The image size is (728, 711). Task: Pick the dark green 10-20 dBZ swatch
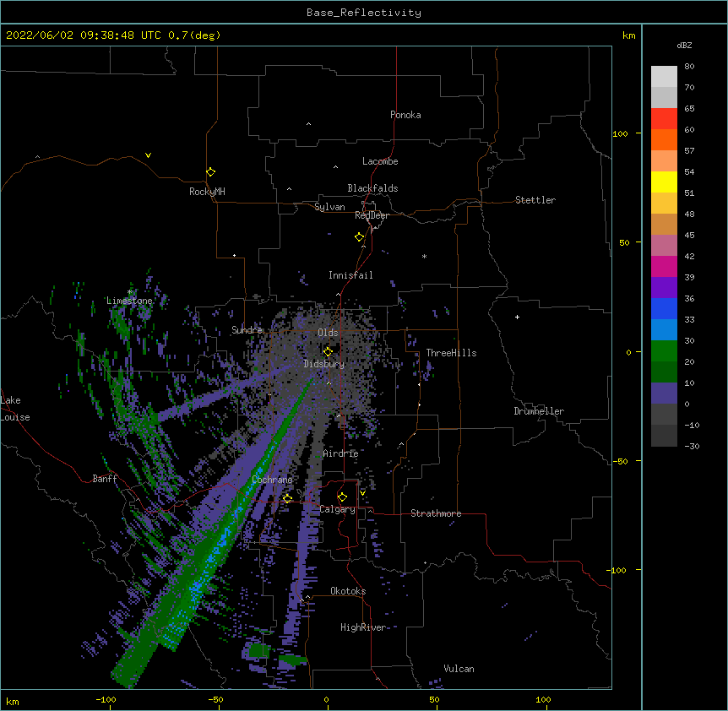[664, 372]
